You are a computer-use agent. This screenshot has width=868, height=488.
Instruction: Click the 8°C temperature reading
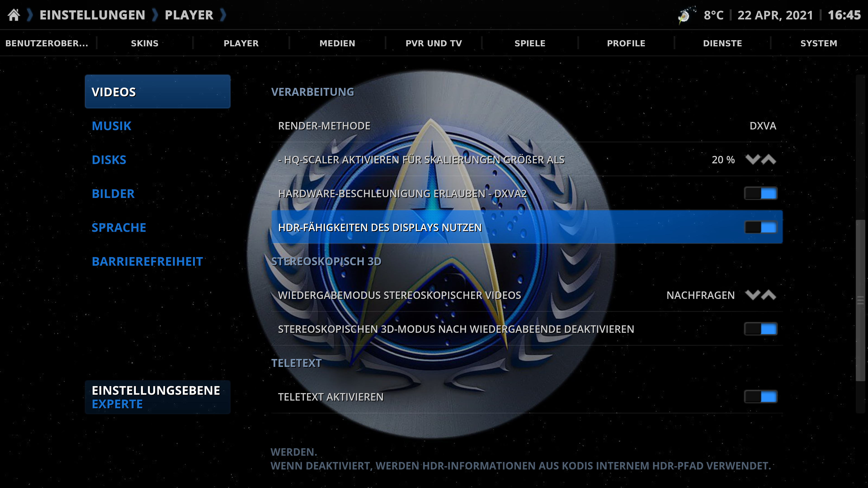pyautogui.click(x=714, y=15)
